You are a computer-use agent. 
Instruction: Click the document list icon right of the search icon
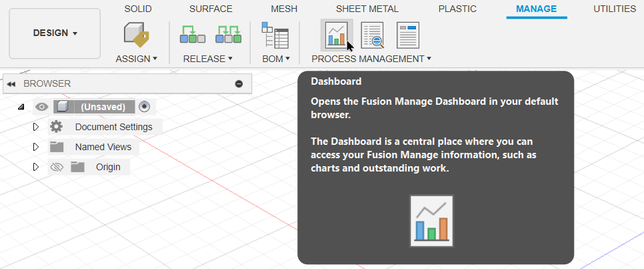pyautogui.click(x=408, y=35)
